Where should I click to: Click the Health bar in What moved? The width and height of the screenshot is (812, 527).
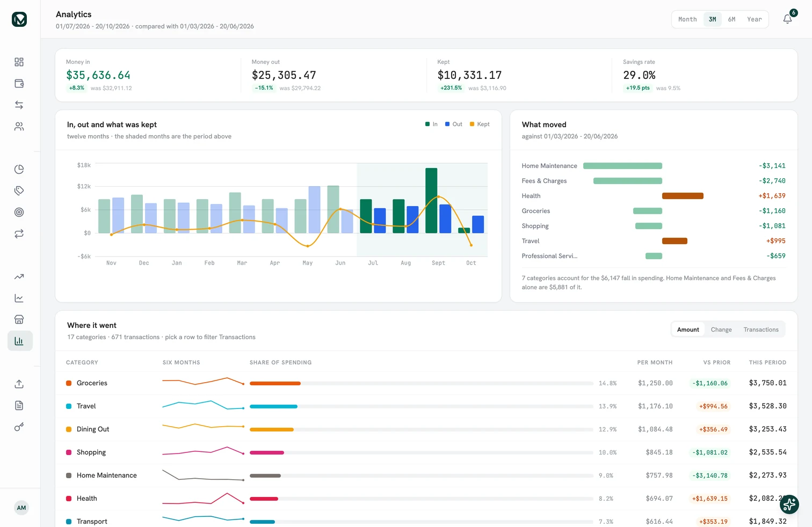pyautogui.click(x=683, y=196)
